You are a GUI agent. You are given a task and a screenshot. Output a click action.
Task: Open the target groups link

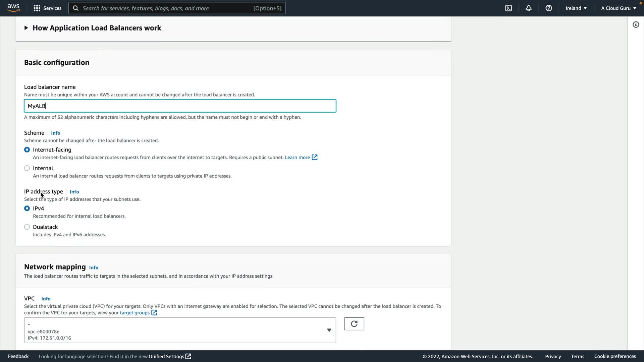135,313
